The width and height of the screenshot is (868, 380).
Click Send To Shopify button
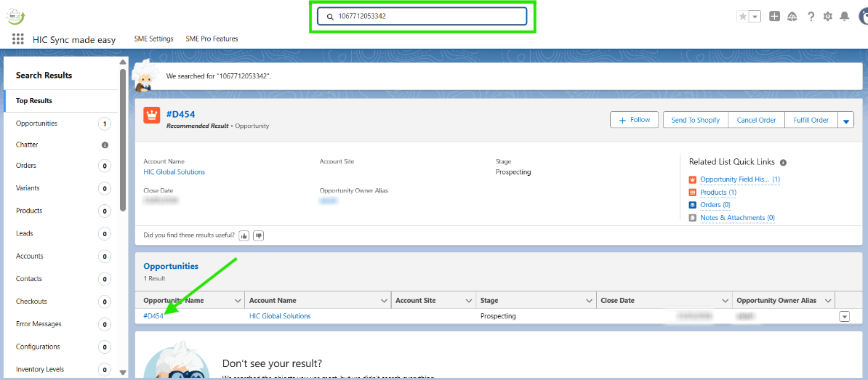tap(695, 120)
